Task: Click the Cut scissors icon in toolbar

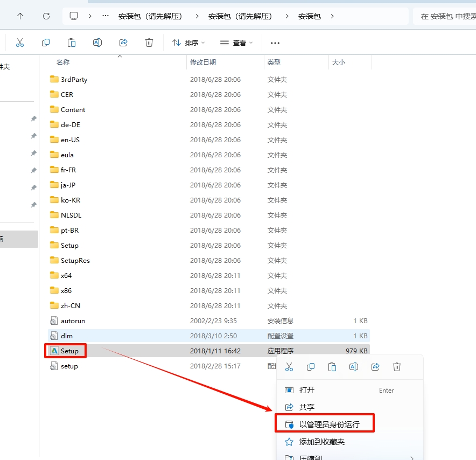Action: pyautogui.click(x=20, y=43)
